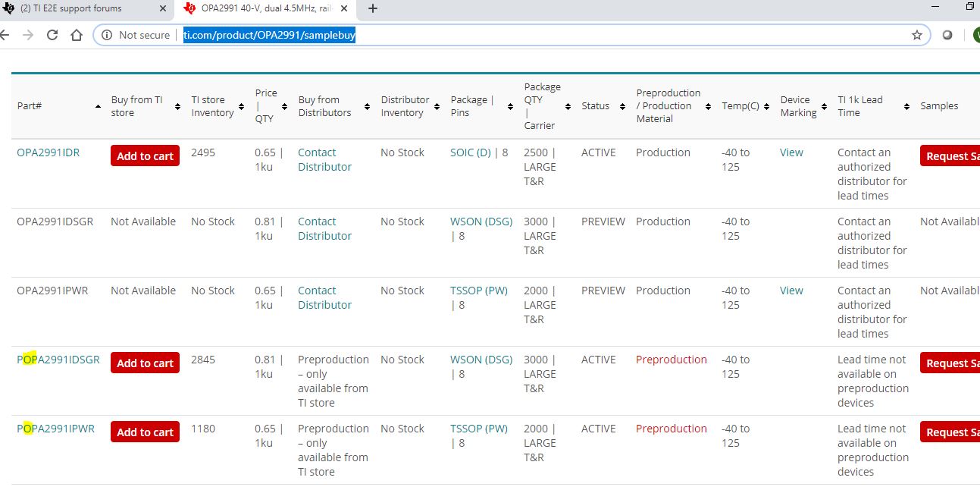980x487 pixels.
Task: Open the POPA2991IDSGR part link
Action: [58, 360]
